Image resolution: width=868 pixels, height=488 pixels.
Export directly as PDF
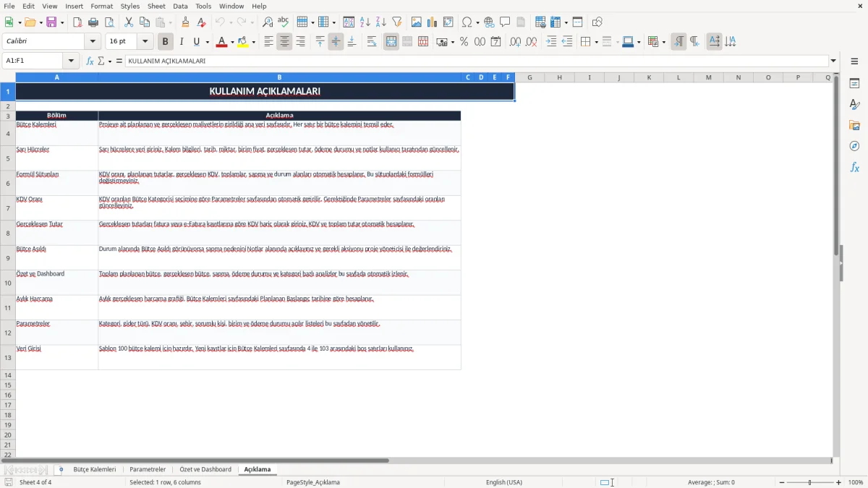click(x=77, y=22)
